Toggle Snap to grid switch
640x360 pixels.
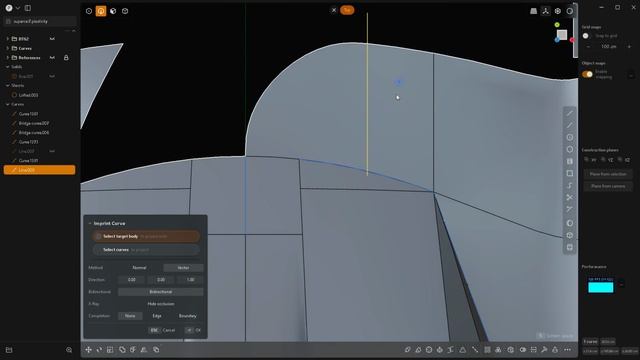(x=587, y=36)
